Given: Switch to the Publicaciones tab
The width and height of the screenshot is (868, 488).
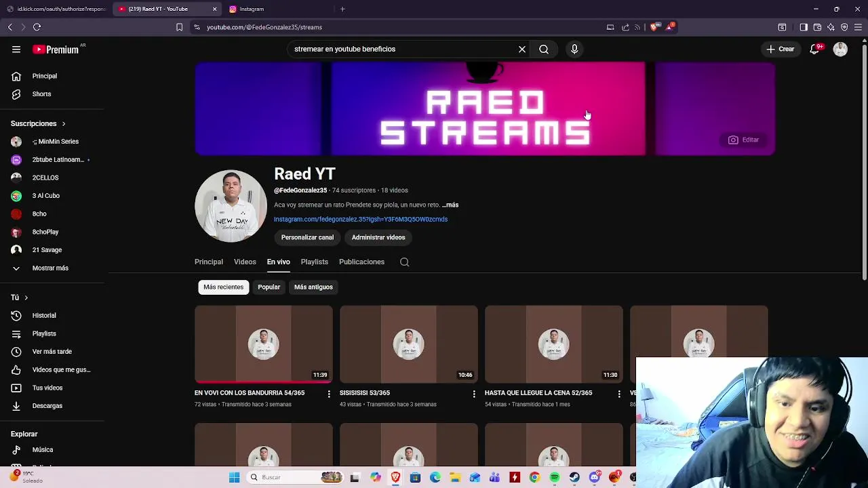Looking at the screenshot, I should click(361, 262).
